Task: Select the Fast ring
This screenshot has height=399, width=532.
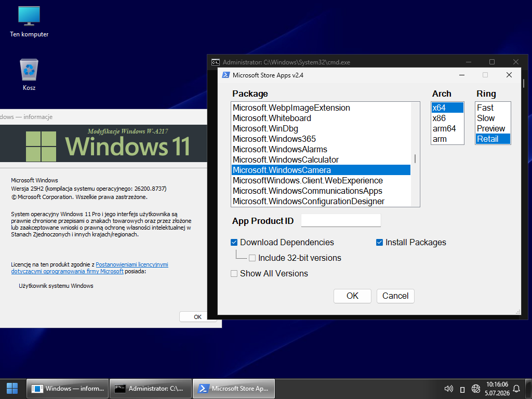Action: [493, 108]
